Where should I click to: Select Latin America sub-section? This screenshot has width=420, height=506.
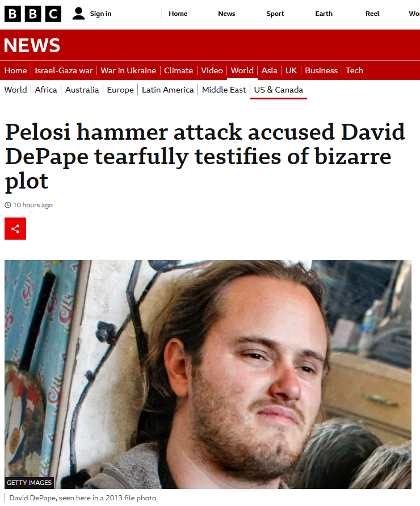click(x=168, y=90)
